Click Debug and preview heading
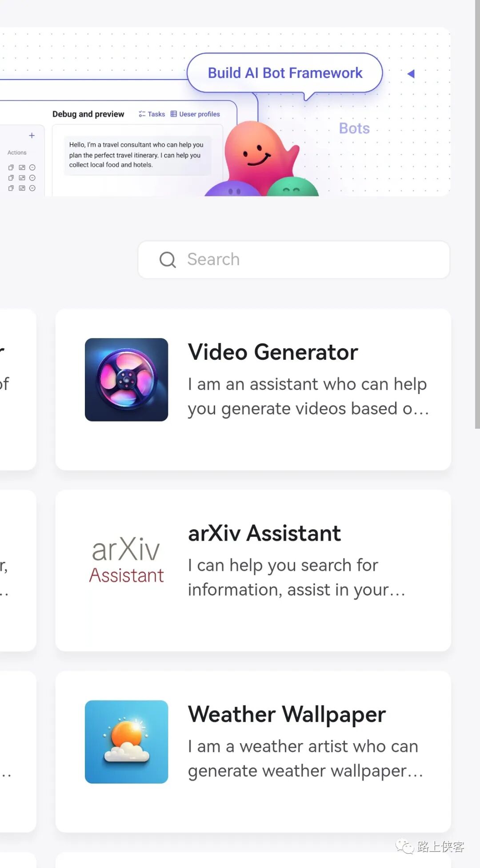Screen dimensions: 480x868 [88, 114]
